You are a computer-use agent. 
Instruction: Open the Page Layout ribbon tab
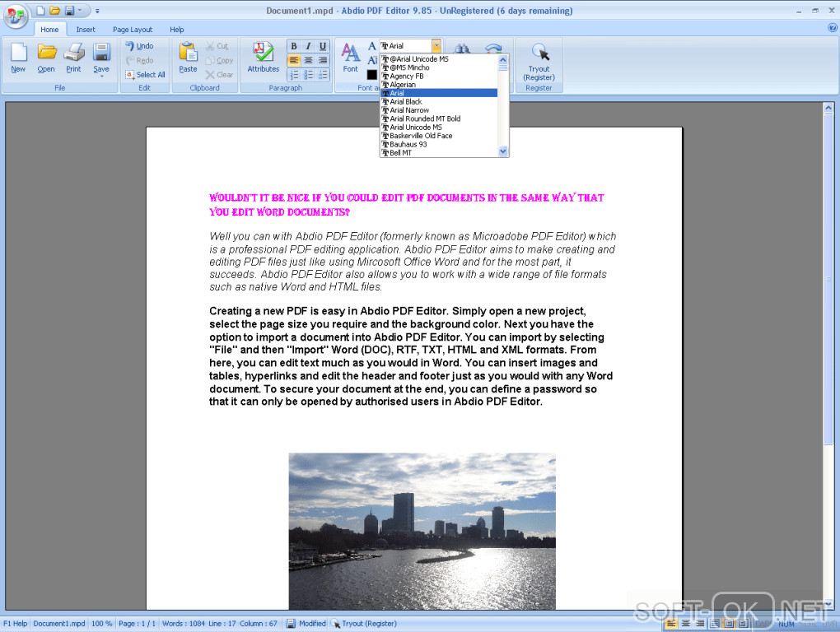click(133, 30)
